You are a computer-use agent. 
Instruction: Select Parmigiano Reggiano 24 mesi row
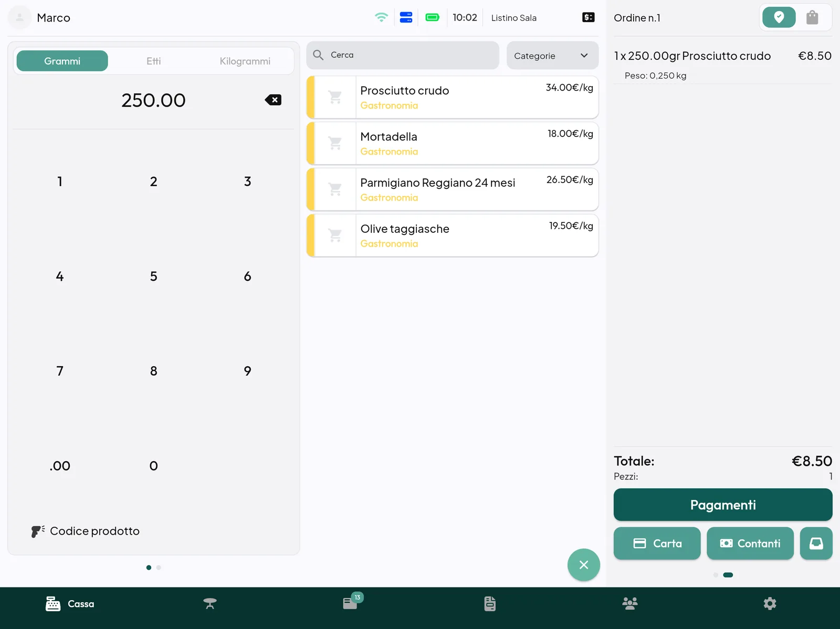click(x=453, y=189)
